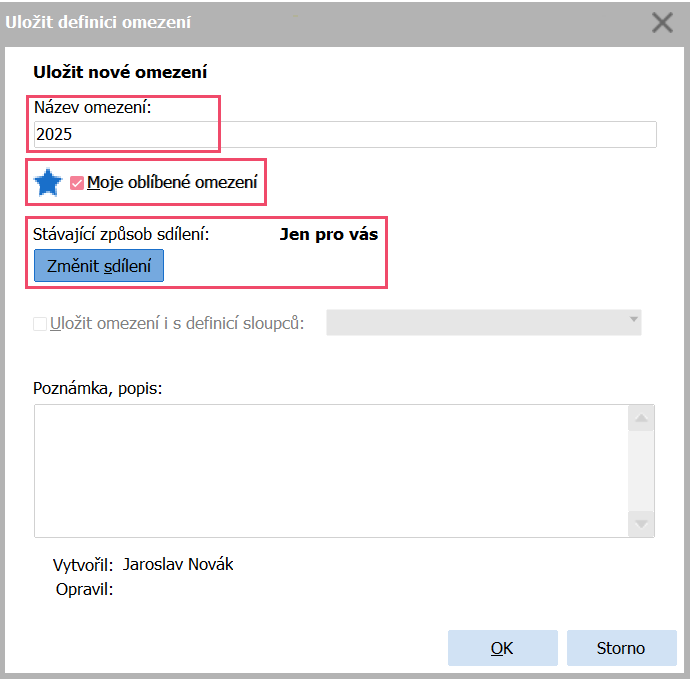Click into the Poznámka, popis text area
Image resolution: width=690 pixels, height=679 pixels.
(330, 471)
